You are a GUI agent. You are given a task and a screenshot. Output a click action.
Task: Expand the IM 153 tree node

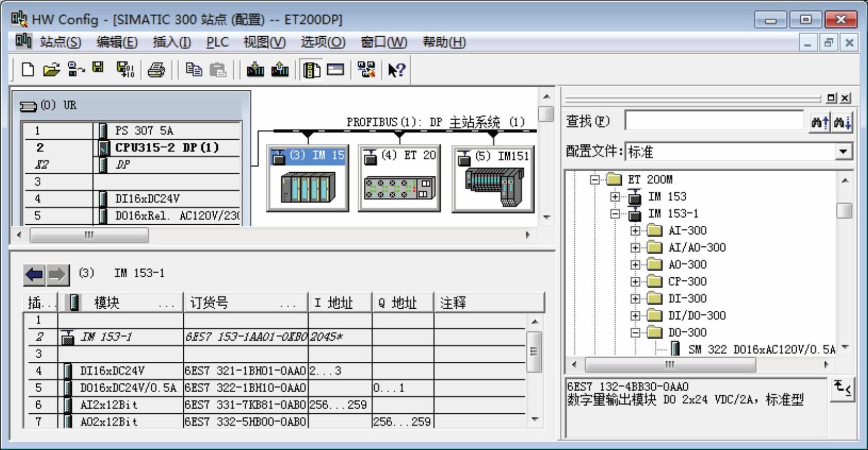(x=615, y=197)
